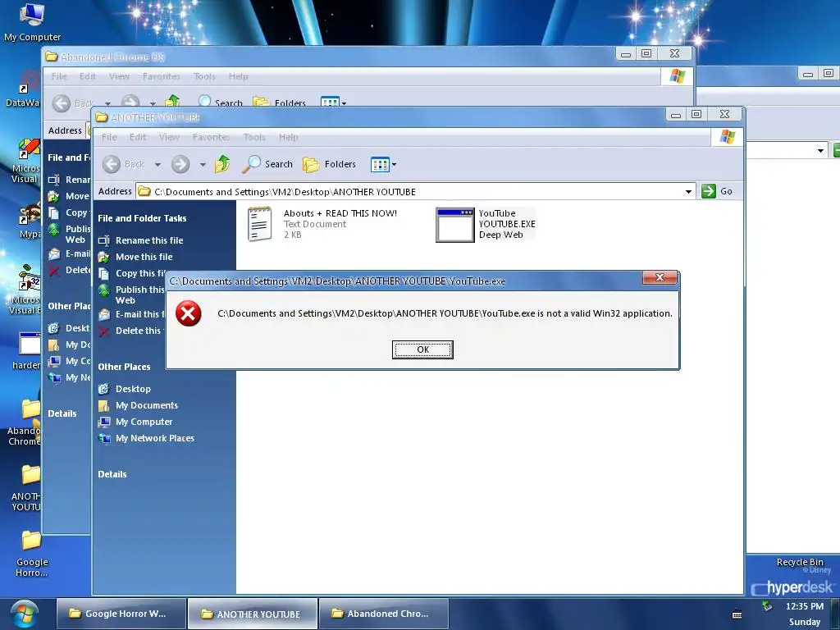Open View menu in ANOTHER YOUTUBE window
Viewport: 840px width, 630px height.
(169, 137)
